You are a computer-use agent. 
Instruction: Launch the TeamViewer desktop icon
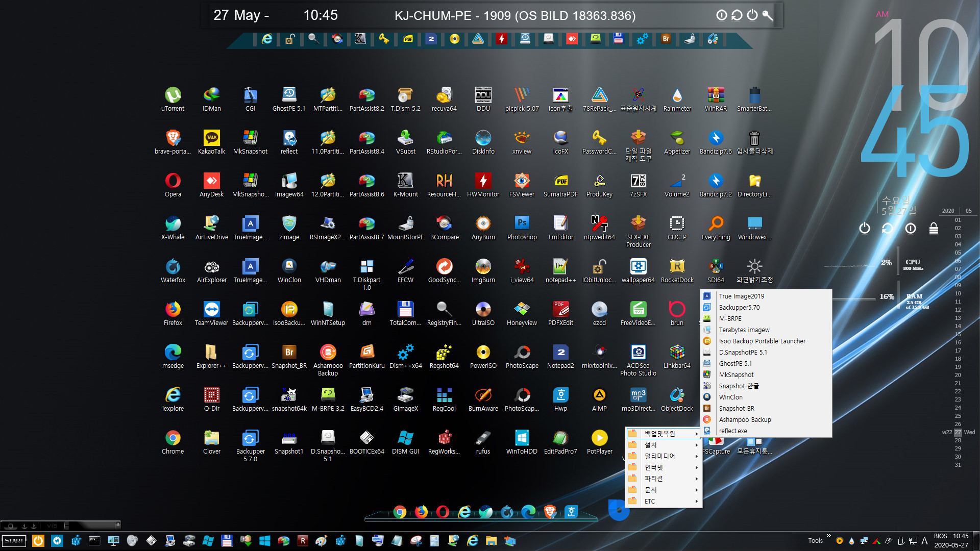click(211, 313)
